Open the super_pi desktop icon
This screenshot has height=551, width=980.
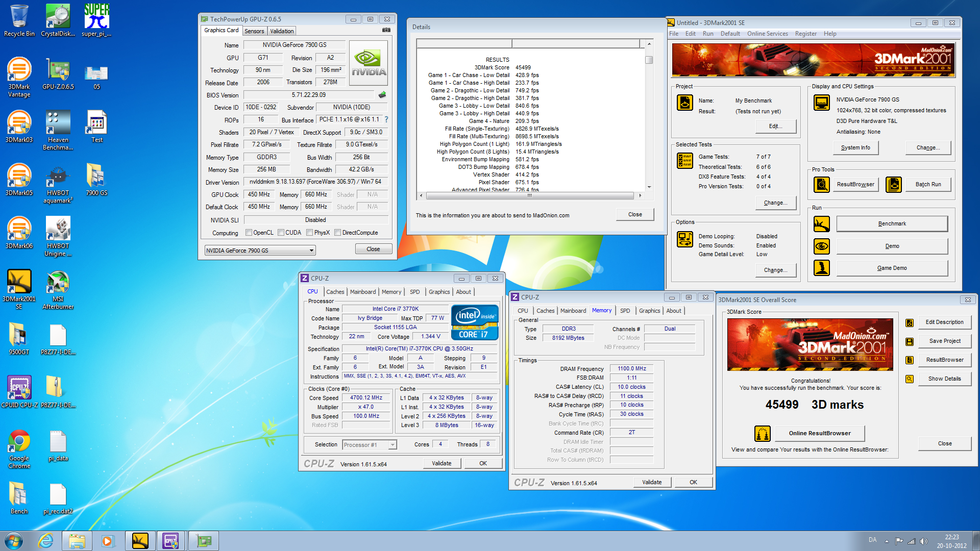tap(96, 20)
